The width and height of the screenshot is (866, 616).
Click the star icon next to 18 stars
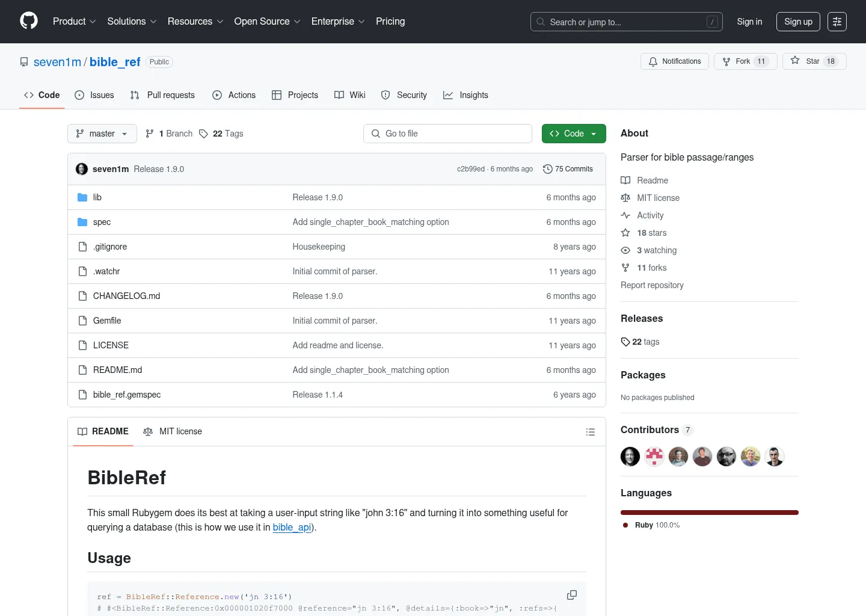(x=625, y=233)
